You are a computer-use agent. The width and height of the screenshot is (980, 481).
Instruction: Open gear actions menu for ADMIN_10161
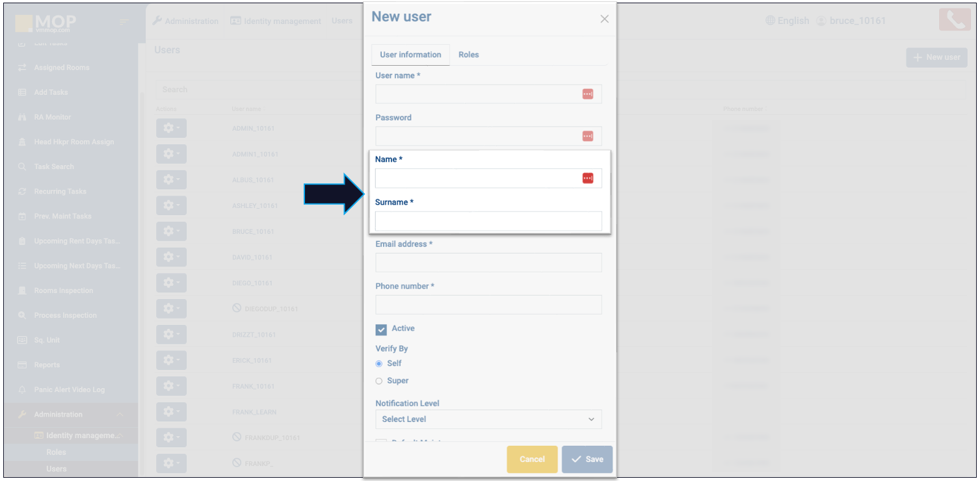pos(171,128)
